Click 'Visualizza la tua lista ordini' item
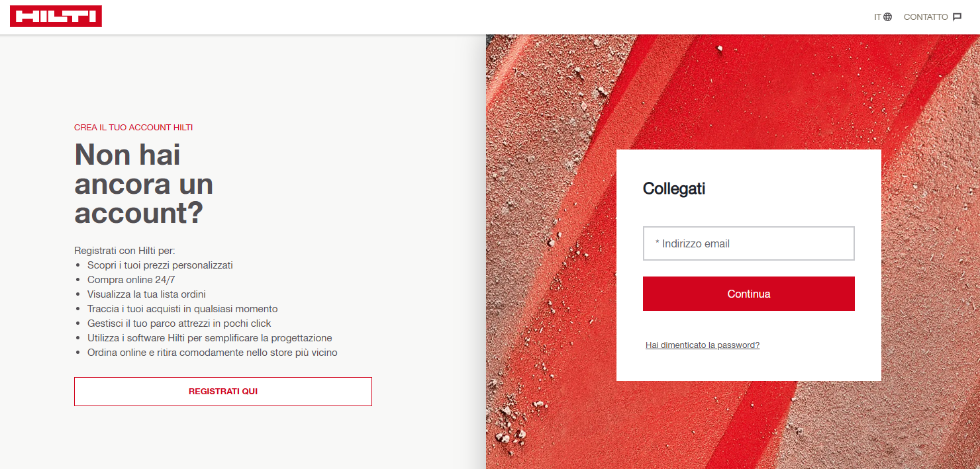980x469 pixels. click(x=151, y=294)
